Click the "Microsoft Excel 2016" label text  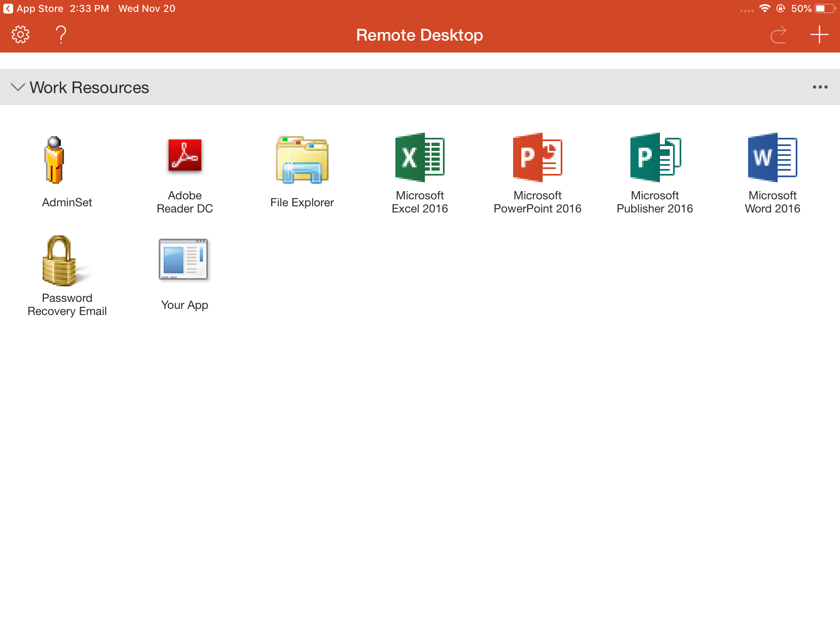(x=420, y=202)
